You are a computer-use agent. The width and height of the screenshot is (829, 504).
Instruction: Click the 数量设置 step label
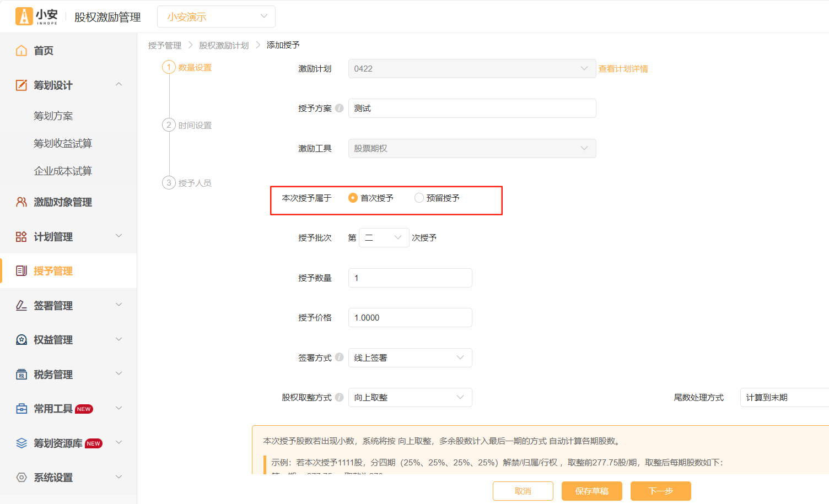click(x=195, y=68)
